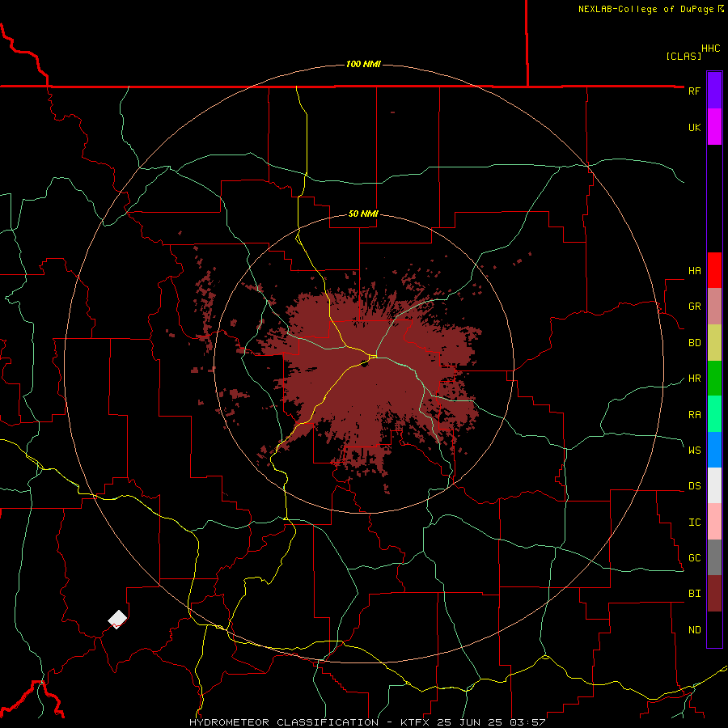Click the HHC product label
Viewport: 728px width, 728px height.
(x=710, y=49)
